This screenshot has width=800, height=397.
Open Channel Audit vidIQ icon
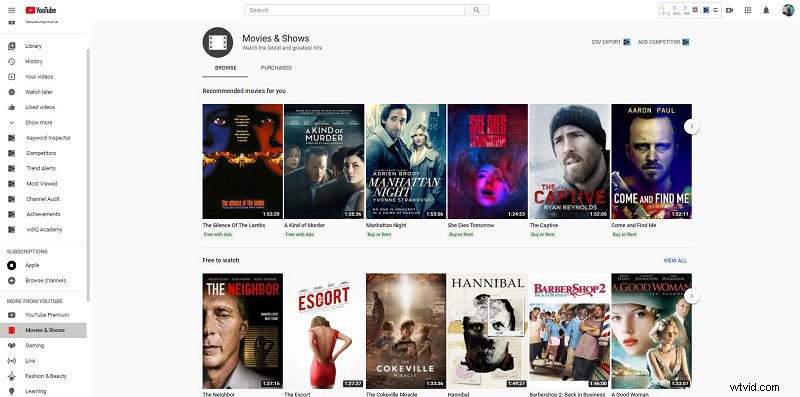point(12,199)
